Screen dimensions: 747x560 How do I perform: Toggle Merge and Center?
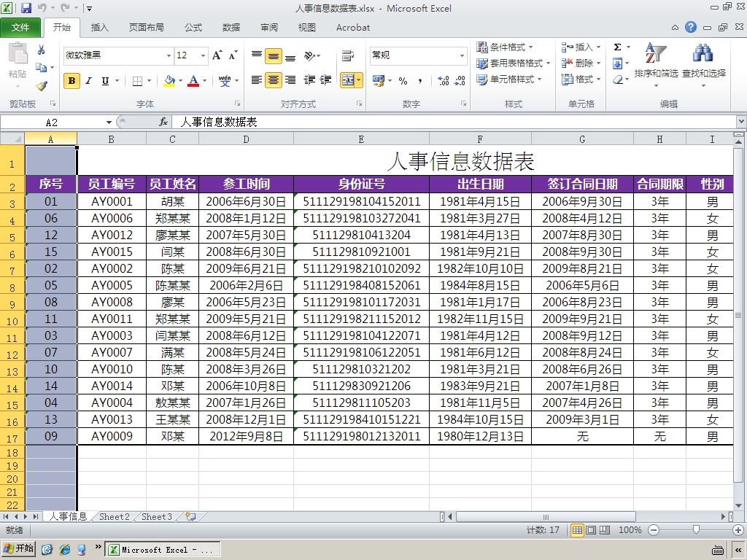348,80
